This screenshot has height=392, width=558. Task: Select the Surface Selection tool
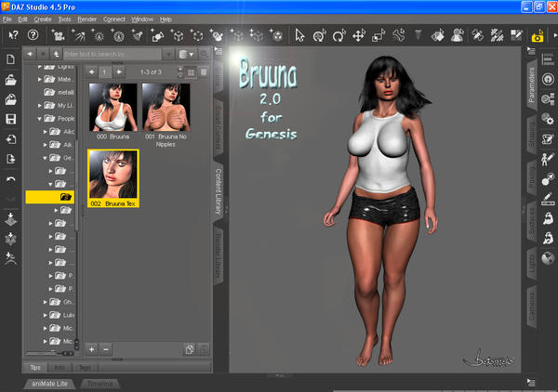coord(438,35)
